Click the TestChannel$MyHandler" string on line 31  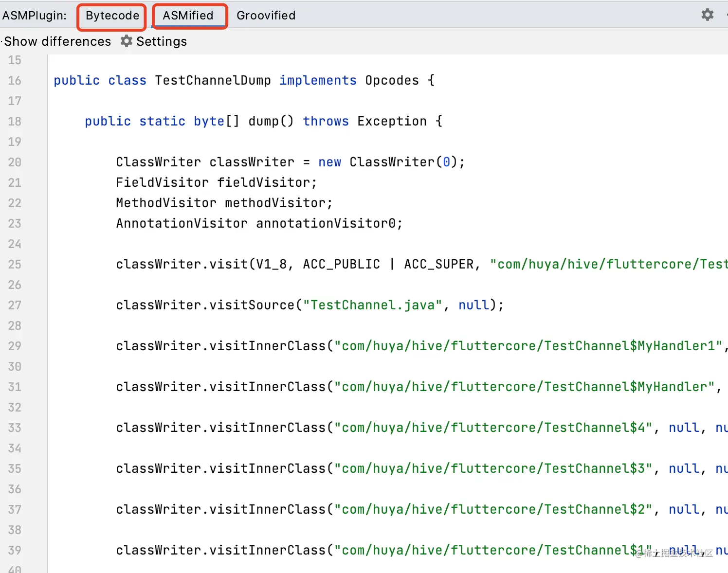pos(524,387)
